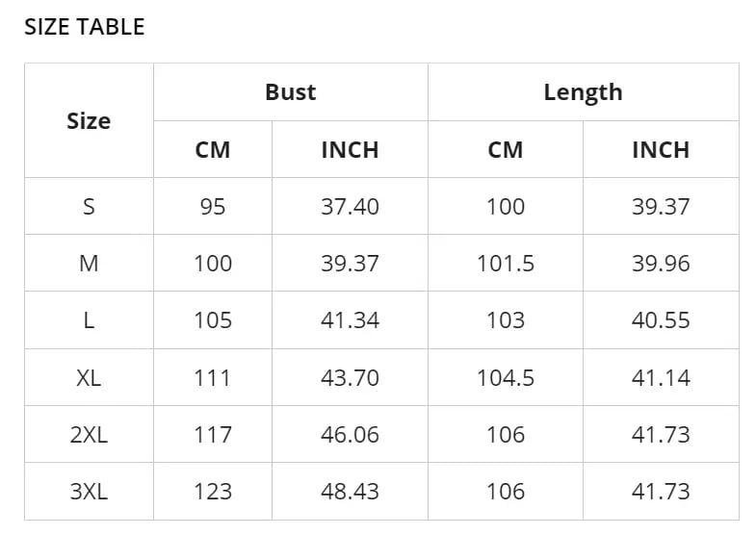Click the INCH subheader under Length
This screenshot has width=756, height=535.
tap(661, 150)
